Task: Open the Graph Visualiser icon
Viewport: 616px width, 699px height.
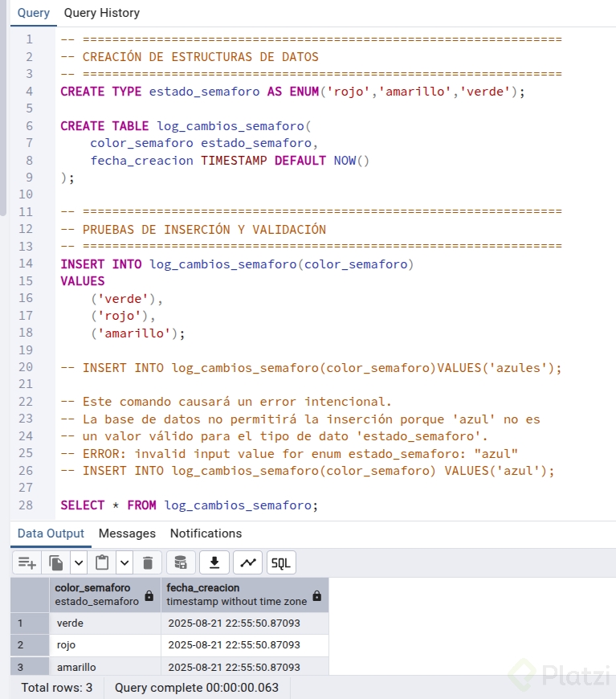Action: click(248, 563)
